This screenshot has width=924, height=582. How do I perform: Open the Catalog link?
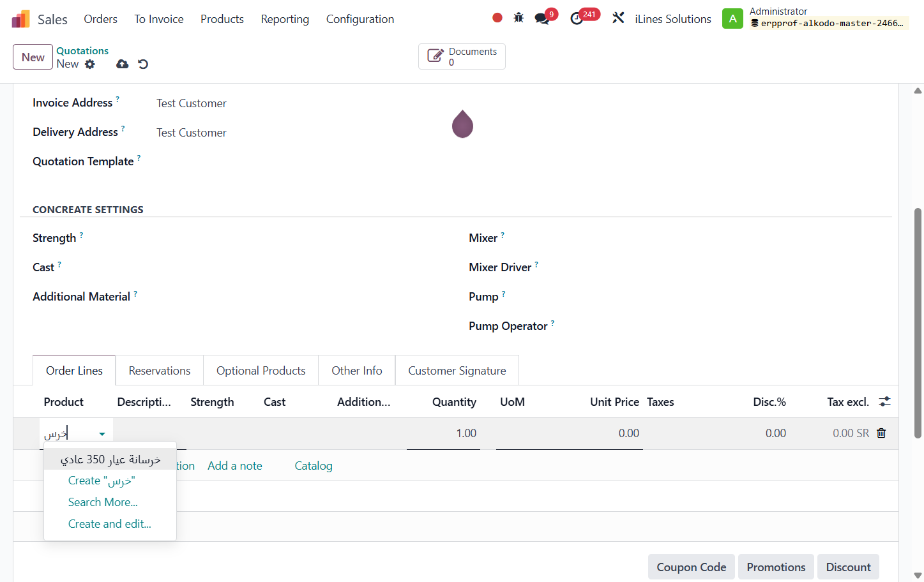point(314,466)
